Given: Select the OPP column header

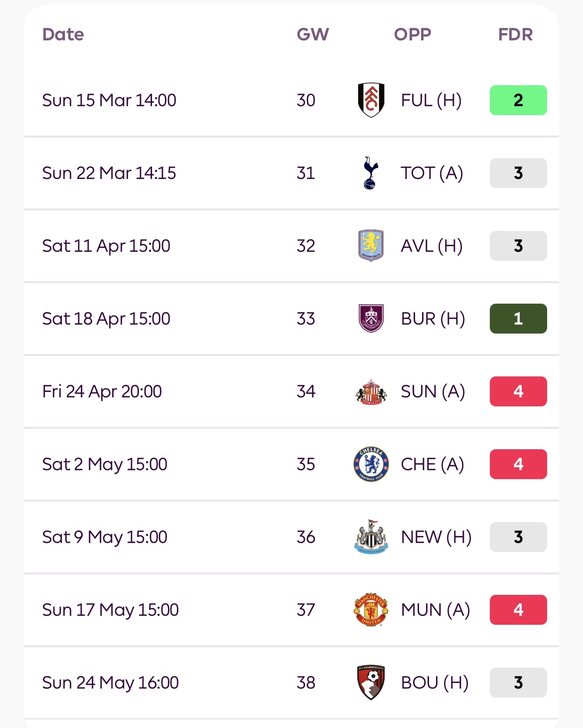Looking at the screenshot, I should [x=413, y=34].
